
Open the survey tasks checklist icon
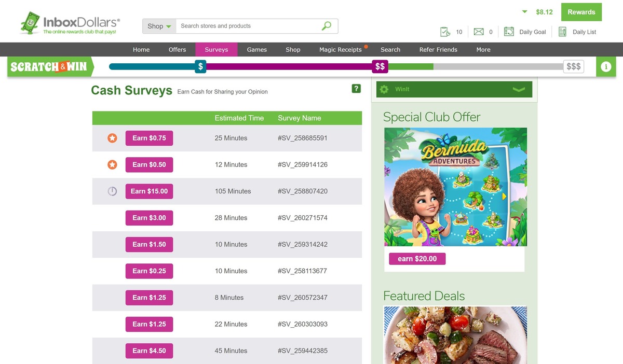[x=445, y=31]
